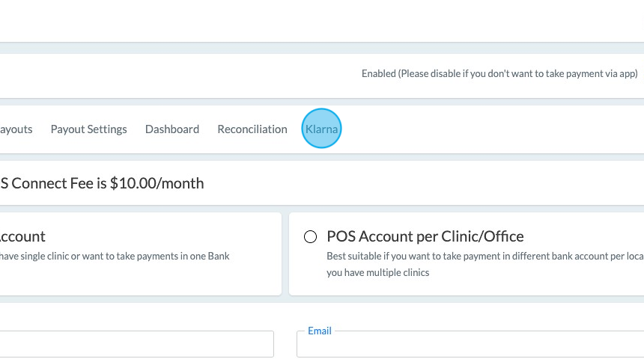Image resolution: width=644 pixels, height=359 pixels.
Task: Click the "POS Account per Clinic/Office" heading text
Action: click(425, 236)
